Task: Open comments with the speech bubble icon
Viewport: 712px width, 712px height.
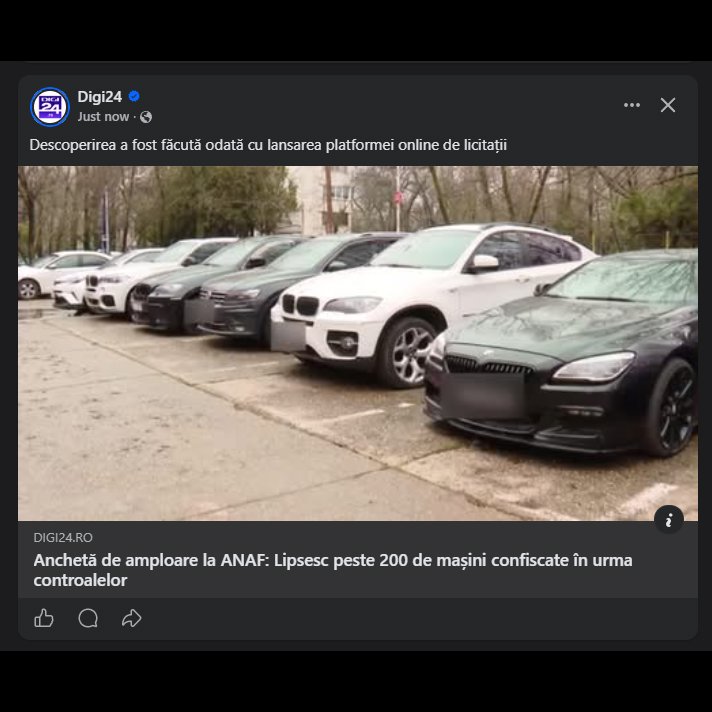Action: 88,618
